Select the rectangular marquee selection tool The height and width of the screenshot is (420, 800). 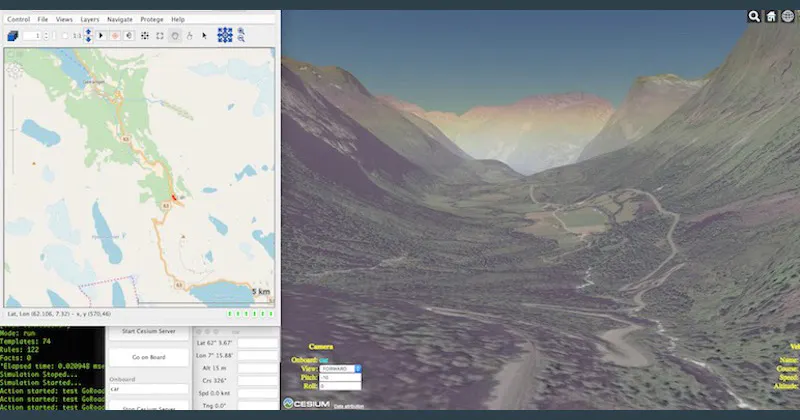pyautogui.click(x=160, y=36)
